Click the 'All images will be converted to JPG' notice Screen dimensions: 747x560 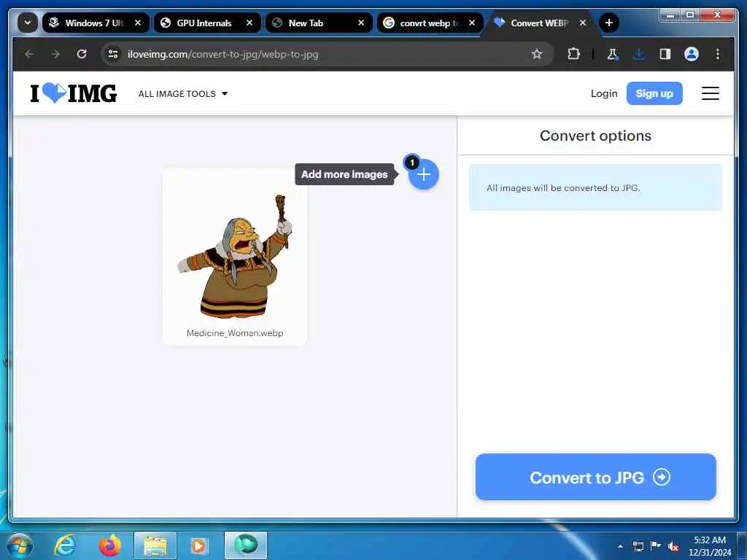[x=595, y=187]
